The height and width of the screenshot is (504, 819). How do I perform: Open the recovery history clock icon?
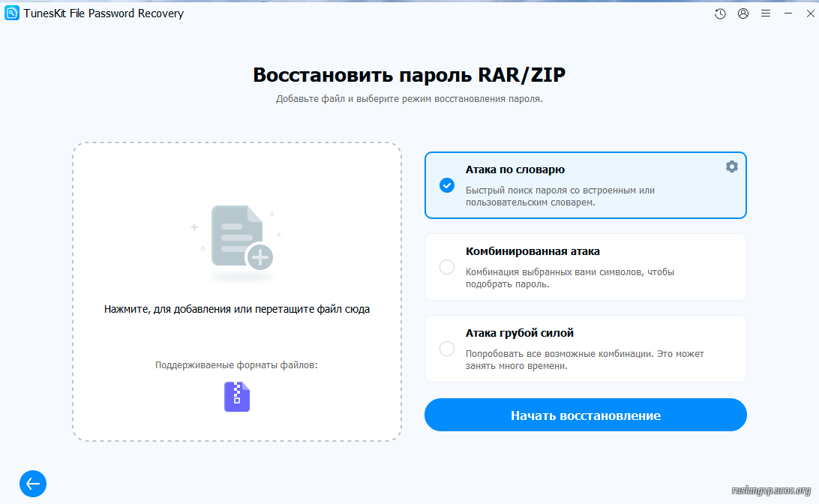tap(720, 13)
